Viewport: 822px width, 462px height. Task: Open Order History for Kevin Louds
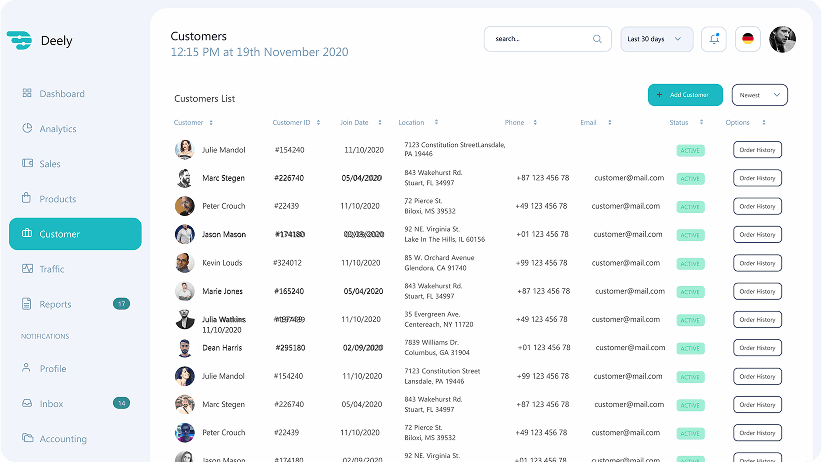758,263
